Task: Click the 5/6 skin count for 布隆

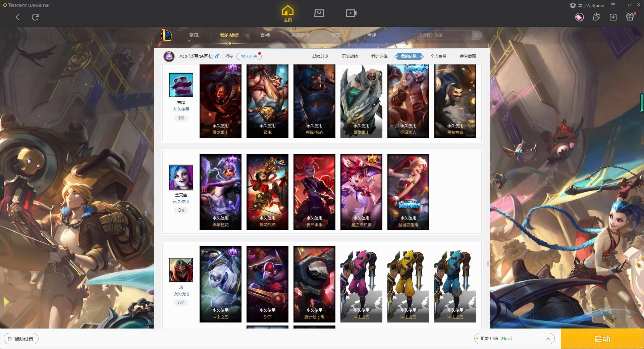Action: (181, 118)
